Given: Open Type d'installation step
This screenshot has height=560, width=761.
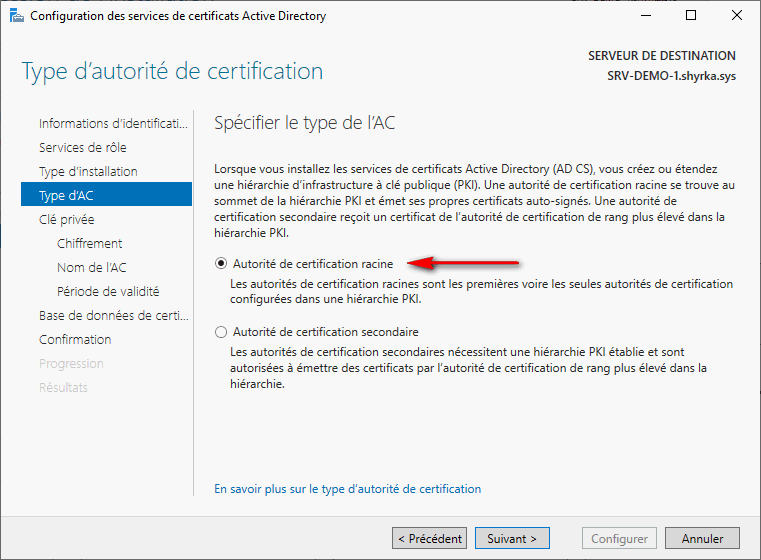Looking at the screenshot, I should 88,172.
